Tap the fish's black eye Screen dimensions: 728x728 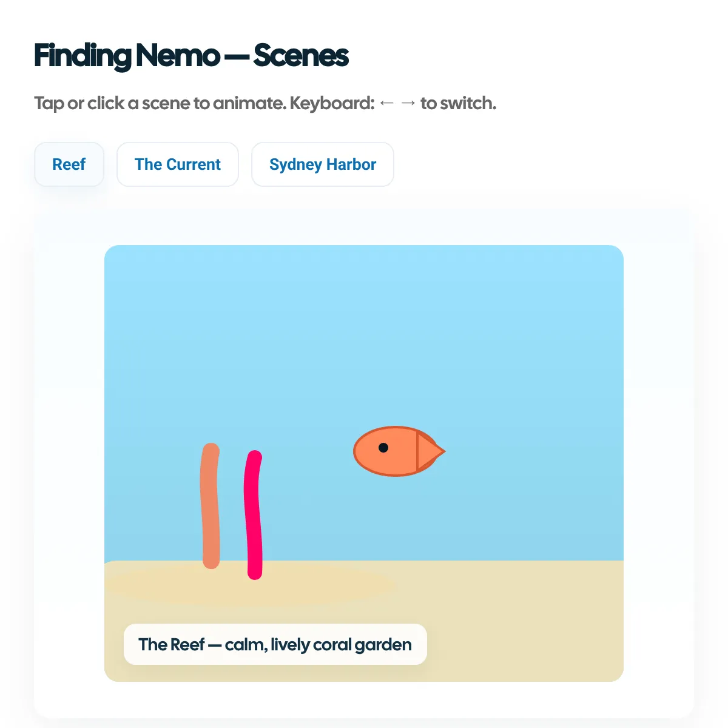click(383, 448)
